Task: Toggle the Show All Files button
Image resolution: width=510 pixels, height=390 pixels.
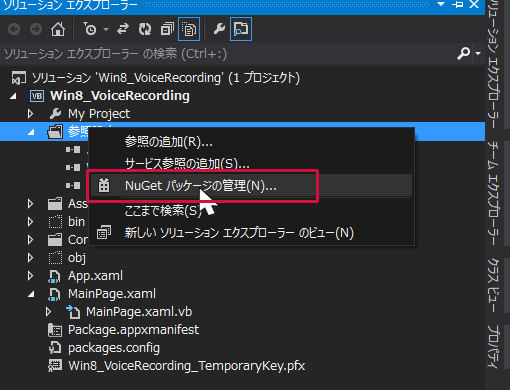Action: (x=189, y=29)
